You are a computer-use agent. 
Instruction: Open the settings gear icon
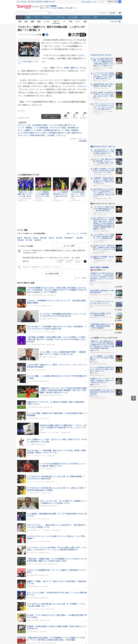click(120, 13)
